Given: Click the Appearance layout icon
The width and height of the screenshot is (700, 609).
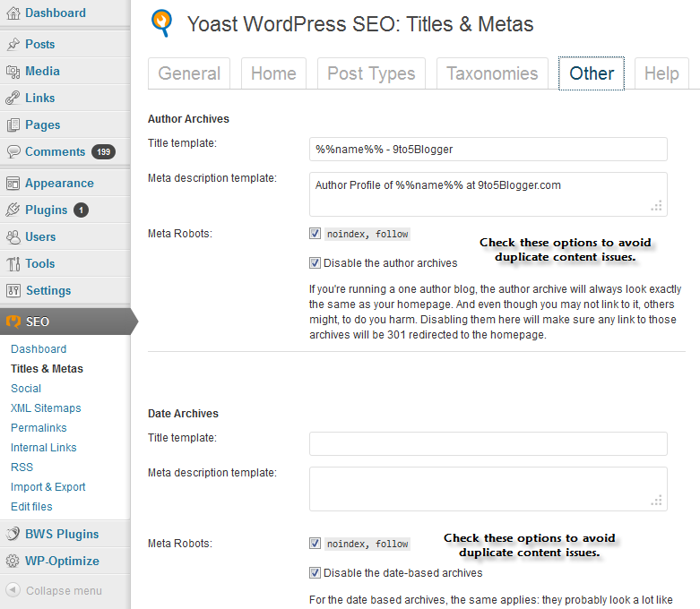Looking at the screenshot, I should (x=13, y=184).
